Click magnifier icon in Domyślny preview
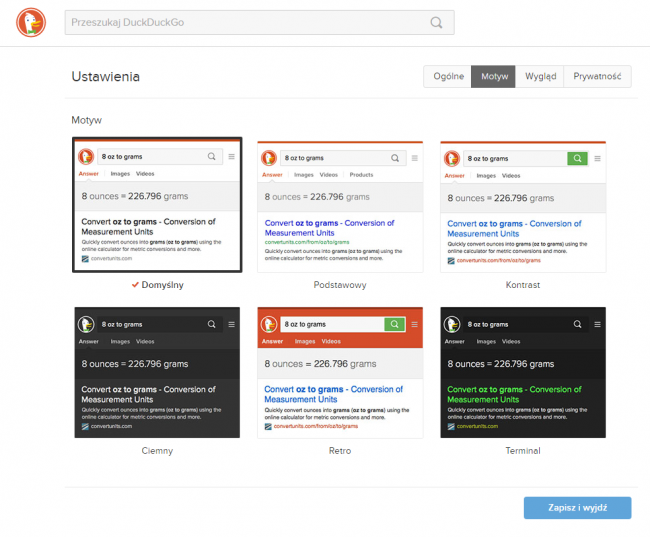This screenshot has height=537, width=650. 211,156
